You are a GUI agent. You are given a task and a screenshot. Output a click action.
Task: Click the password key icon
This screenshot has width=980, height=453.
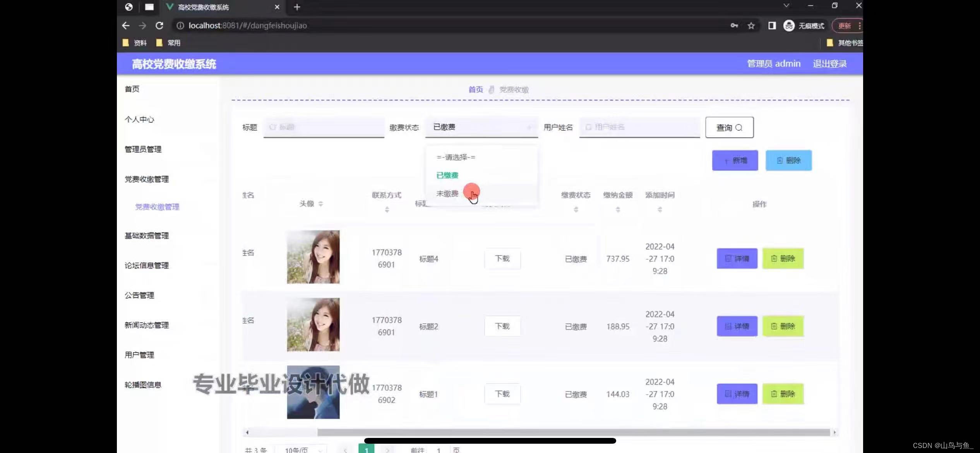(x=734, y=26)
